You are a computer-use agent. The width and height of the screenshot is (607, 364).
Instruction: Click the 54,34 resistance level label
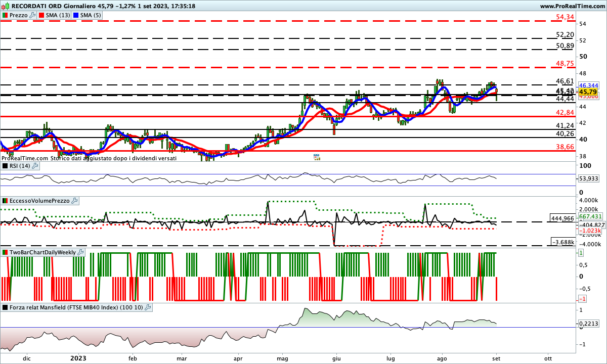click(x=565, y=17)
